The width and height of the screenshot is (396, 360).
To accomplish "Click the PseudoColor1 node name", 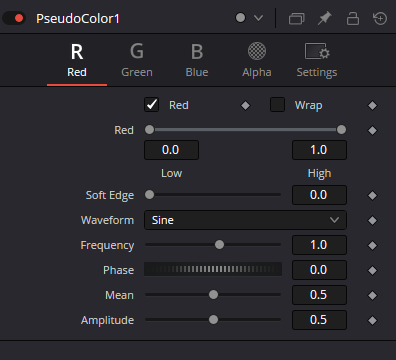I will [78, 19].
